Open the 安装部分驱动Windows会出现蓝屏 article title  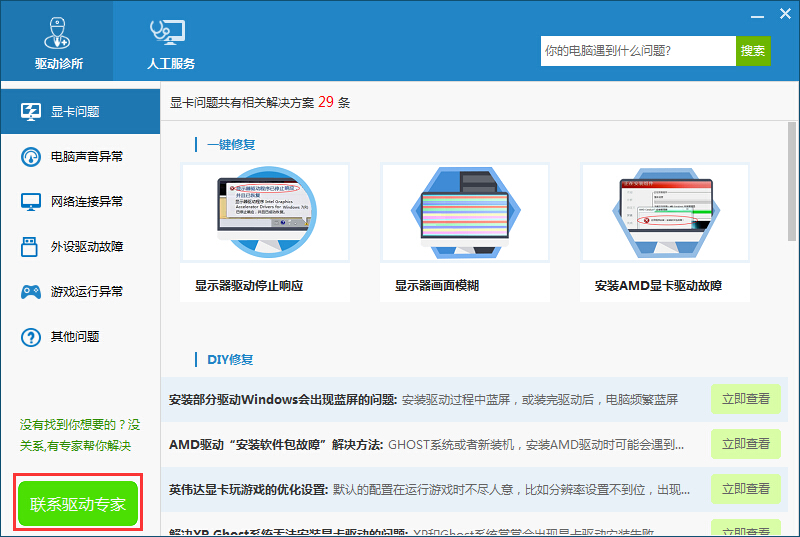pyautogui.click(x=283, y=400)
